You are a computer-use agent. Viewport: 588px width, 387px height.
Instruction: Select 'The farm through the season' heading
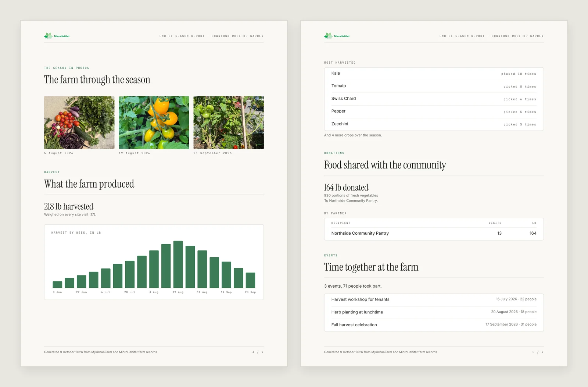coord(97,79)
